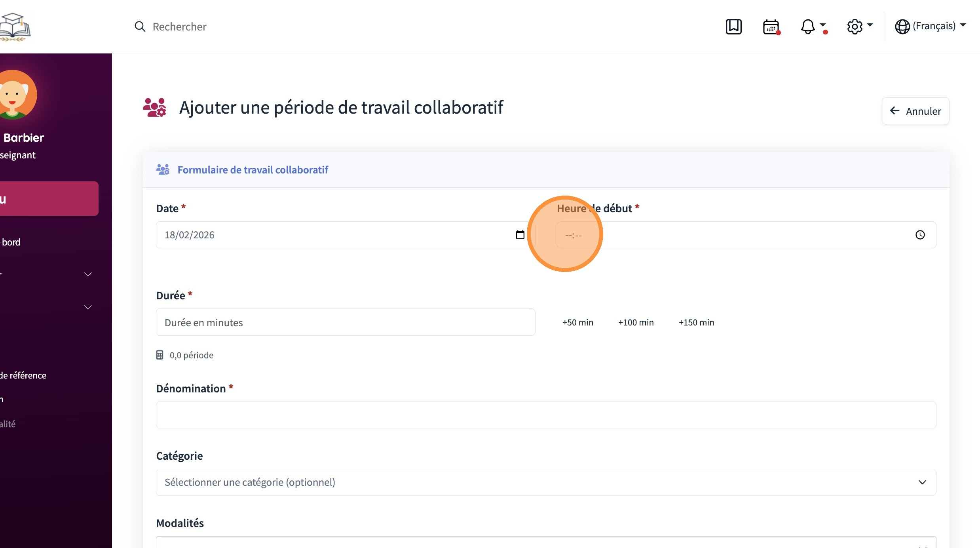
Task: Click the bookmark icon in top bar
Action: 733,27
